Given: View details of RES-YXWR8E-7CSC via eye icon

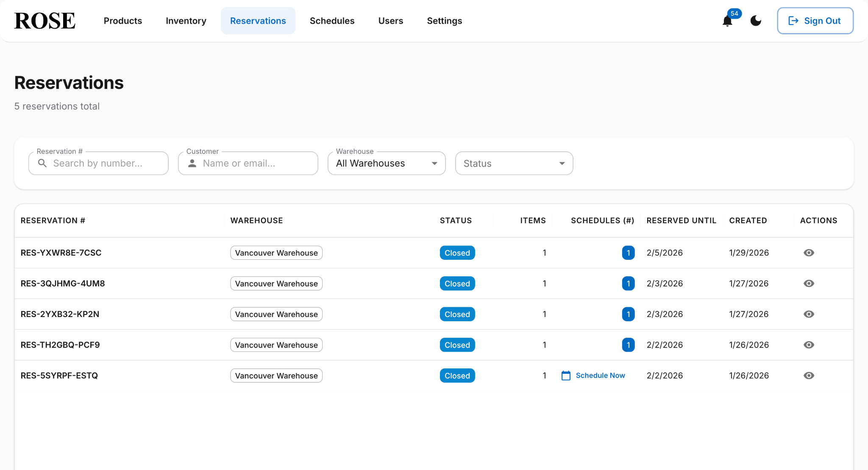Looking at the screenshot, I should 809,253.
